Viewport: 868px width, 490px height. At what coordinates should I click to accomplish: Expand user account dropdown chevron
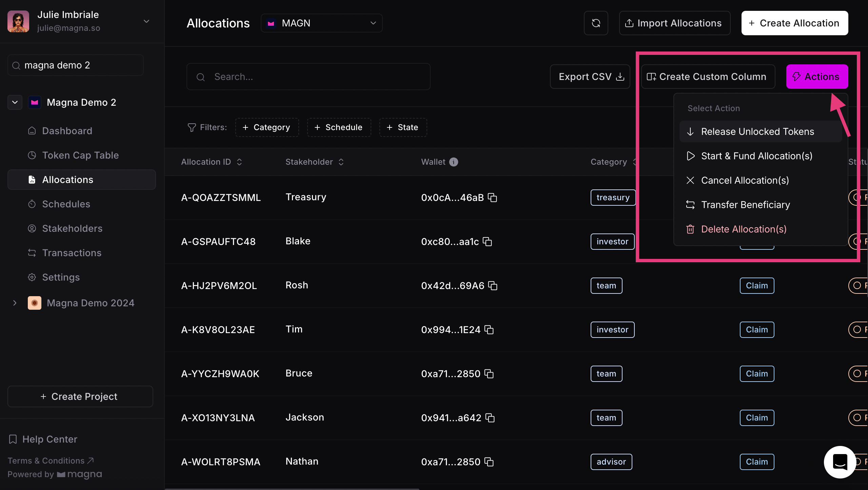tap(146, 21)
